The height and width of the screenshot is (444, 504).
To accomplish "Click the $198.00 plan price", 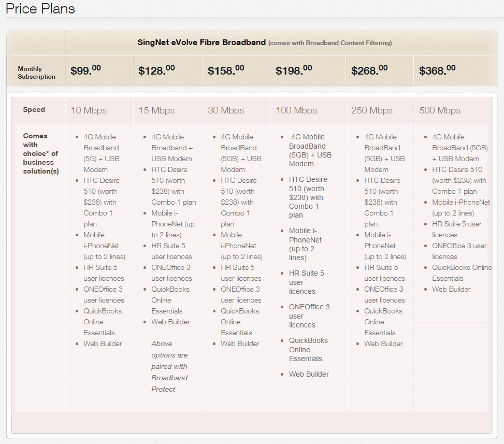I will (x=294, y=70).
